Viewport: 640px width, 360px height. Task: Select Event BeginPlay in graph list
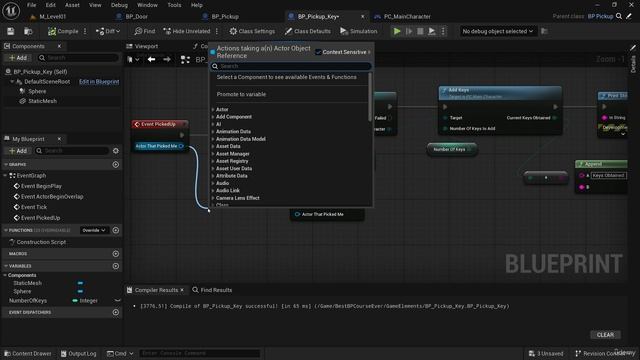(41, 186)
